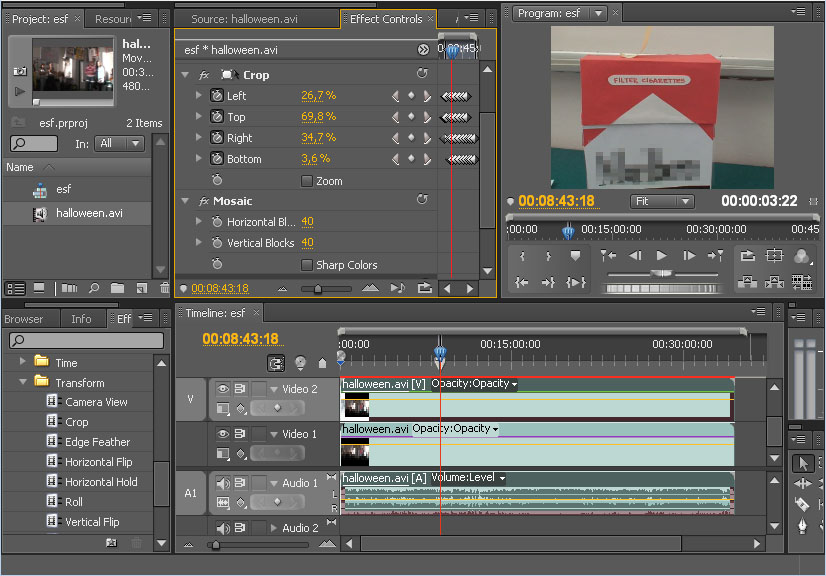Open Audio clip Volume:Level dropdown
This screenshot has height=576, width=826.
coord(502,479)
